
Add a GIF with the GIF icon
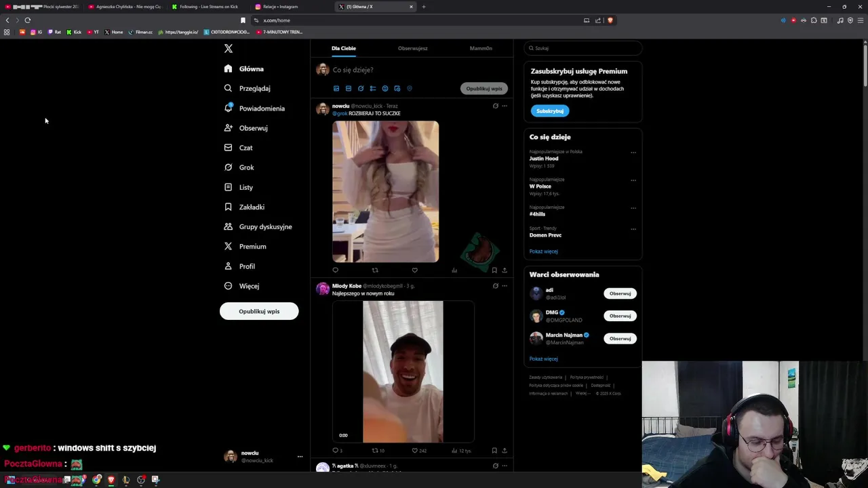coord(349,89)
